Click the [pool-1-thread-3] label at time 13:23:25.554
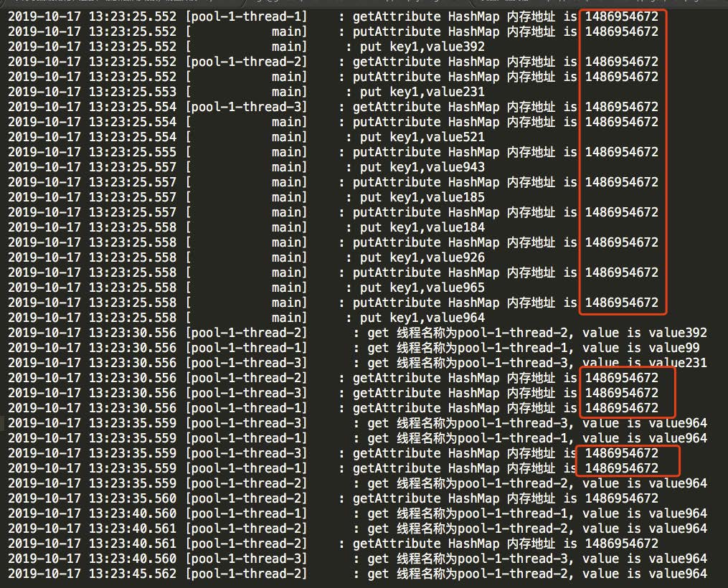The image size is (728, 588). coord(247,108)
